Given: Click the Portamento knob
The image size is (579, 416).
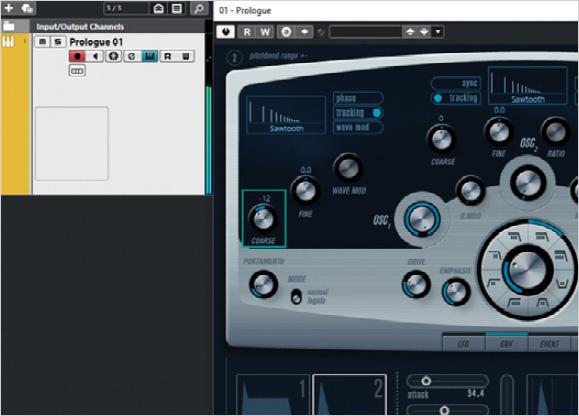Looking at the screenshot, I should tap(263, 285).
